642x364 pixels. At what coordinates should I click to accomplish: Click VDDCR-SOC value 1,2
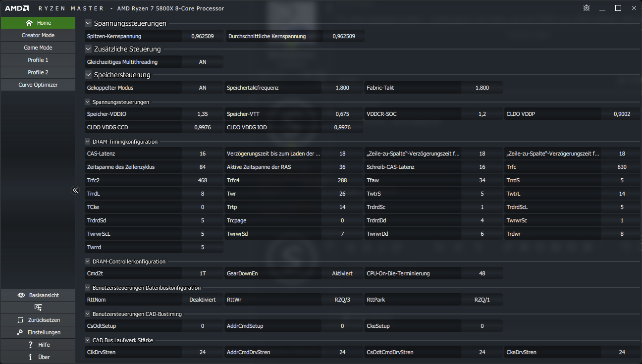(482, 114)
